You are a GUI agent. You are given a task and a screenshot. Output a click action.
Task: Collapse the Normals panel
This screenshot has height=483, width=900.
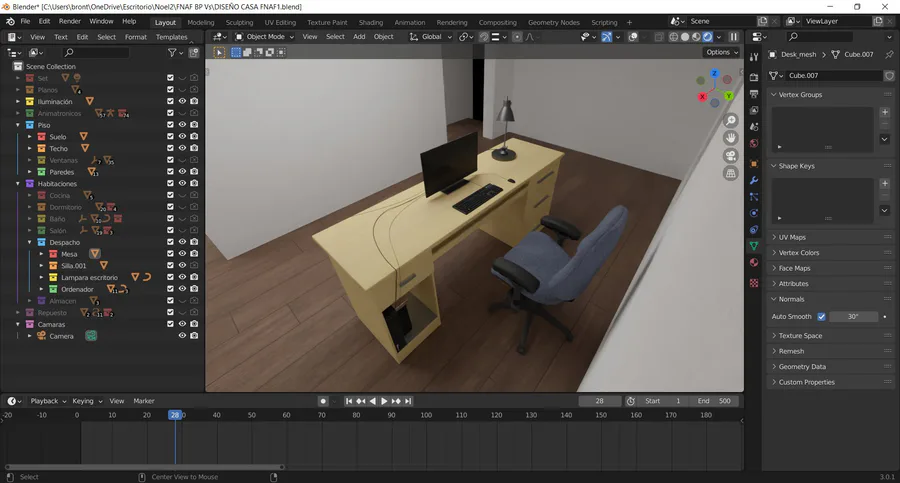[791, 299]
